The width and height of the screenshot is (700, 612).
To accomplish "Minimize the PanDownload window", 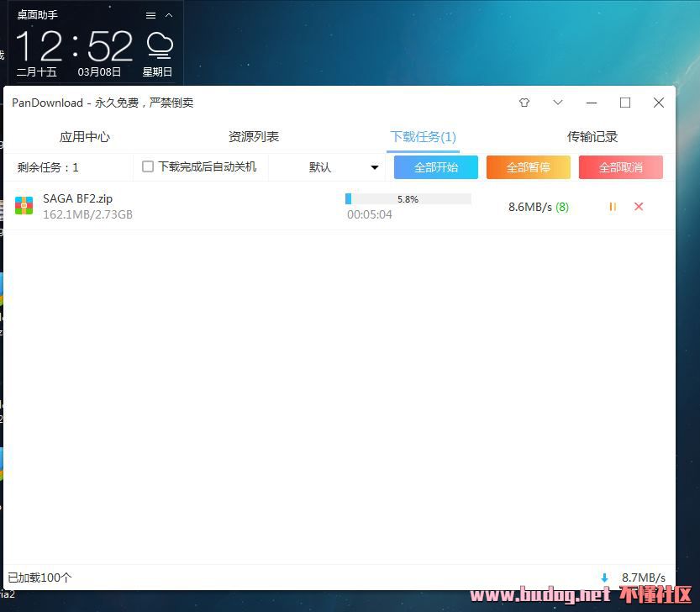I will click(x=592, y=103).
